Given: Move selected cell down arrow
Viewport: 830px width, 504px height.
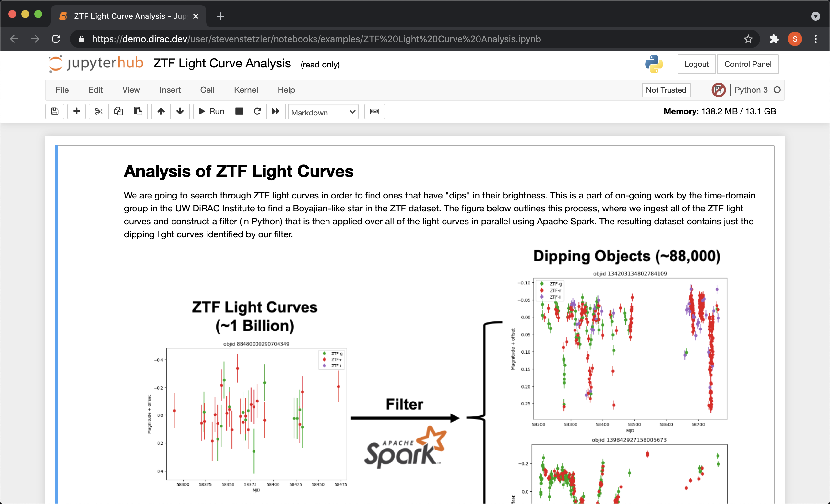Looking at the screenshot, I should (x=180, y=111).
